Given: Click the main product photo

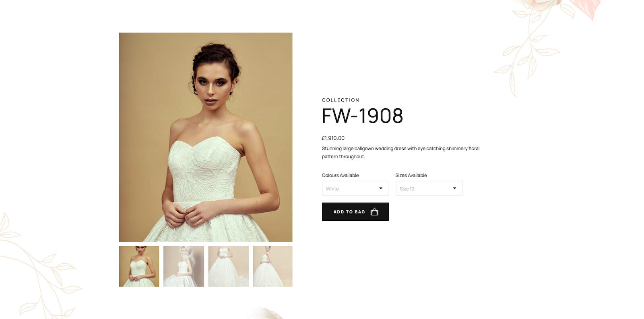Looking at the screenshot, I should tap(206, 137).
